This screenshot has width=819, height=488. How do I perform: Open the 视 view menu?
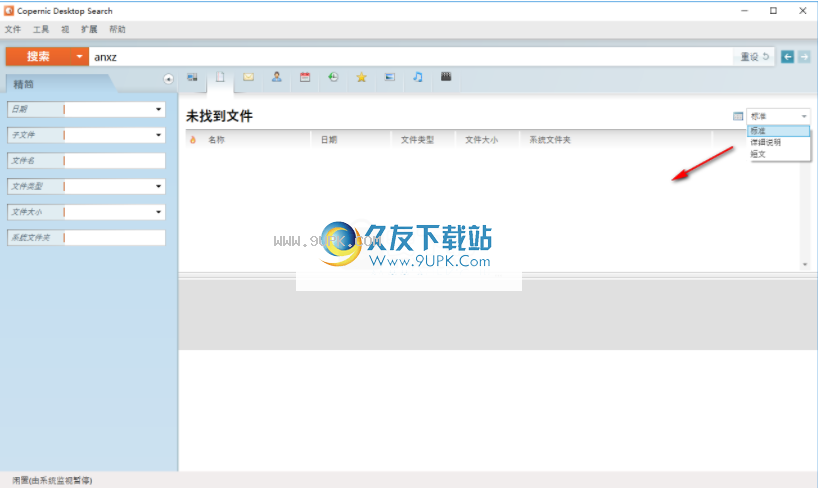[x=65, y=29]
